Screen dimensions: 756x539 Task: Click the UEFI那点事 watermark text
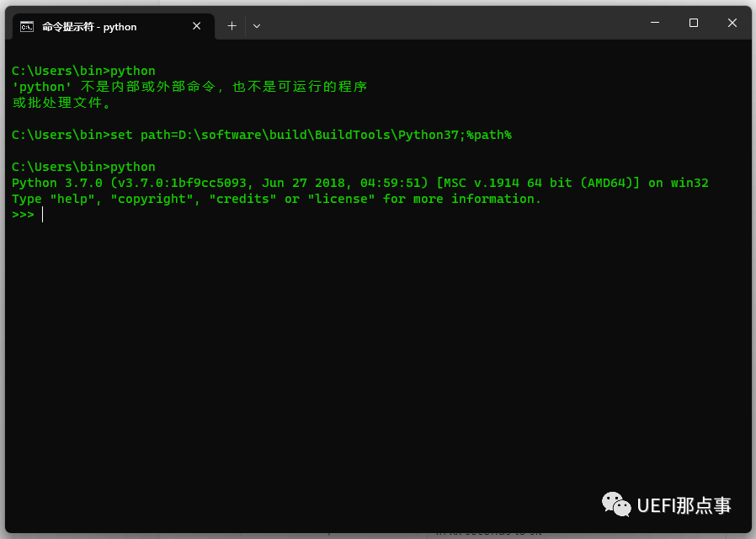coord(684,505)
